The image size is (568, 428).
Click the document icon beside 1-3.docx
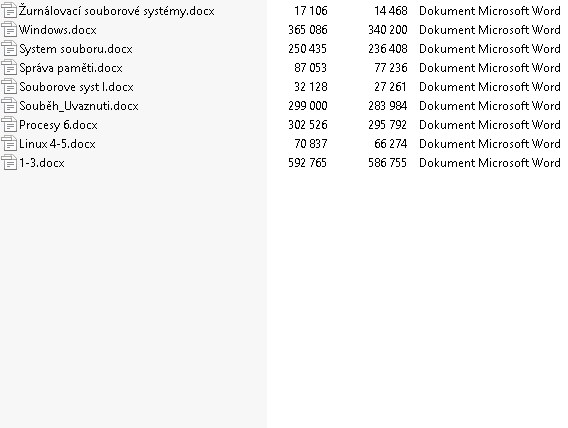click(9, 163)
